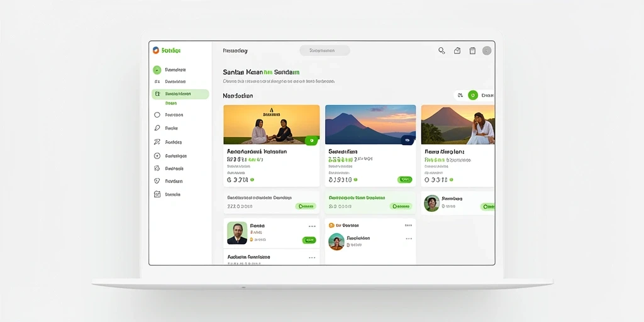Click green badge on the two-people sunset image
Screen dimensions: 644x322
click(312, 140)
